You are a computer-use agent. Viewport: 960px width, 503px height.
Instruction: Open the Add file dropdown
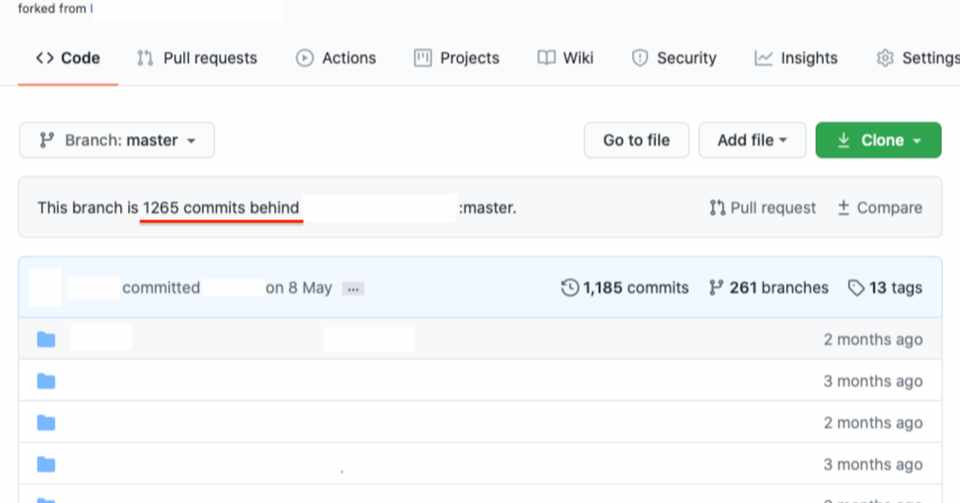pos(752,140)
